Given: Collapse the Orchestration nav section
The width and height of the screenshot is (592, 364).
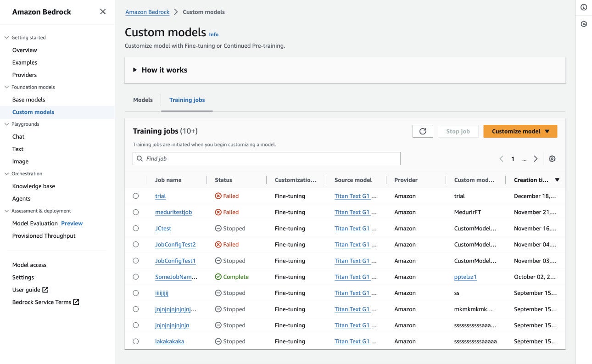Looking at the screenshot, I should pyautogui.click(x=7, y=174).
